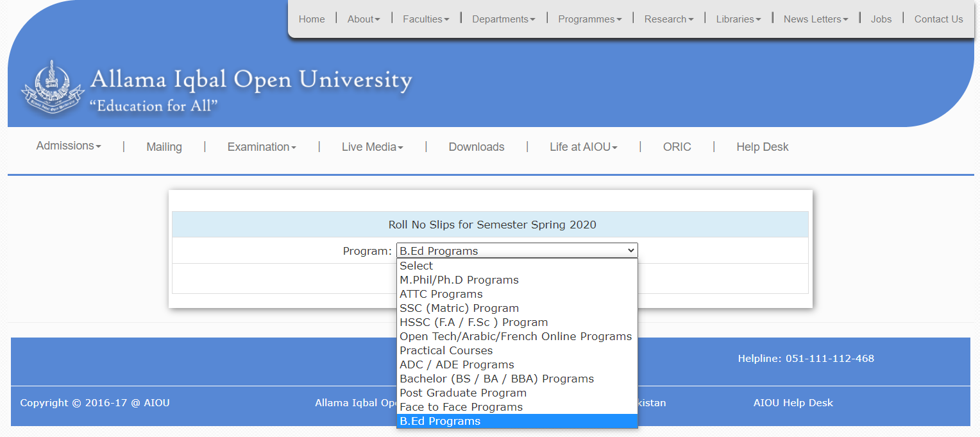Viewport: 980px width, 437px height.
Task: Select Practical Courses option
Action: pyautogui.click(x=517, y=350)
